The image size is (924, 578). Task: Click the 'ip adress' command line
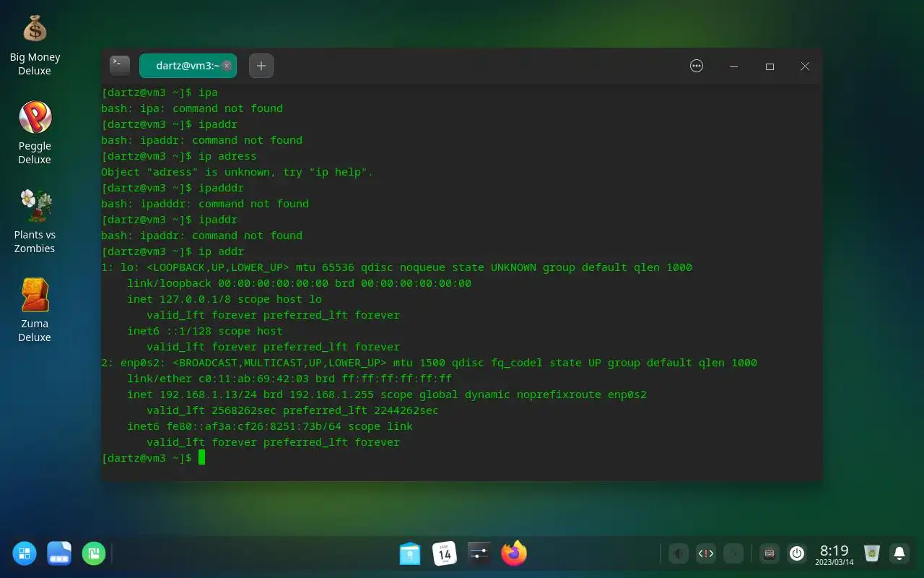click(x=179, y=156)
